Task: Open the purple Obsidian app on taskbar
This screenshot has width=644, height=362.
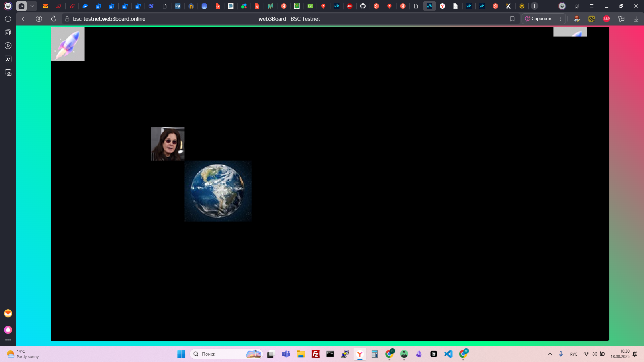Action: (419, 354)
